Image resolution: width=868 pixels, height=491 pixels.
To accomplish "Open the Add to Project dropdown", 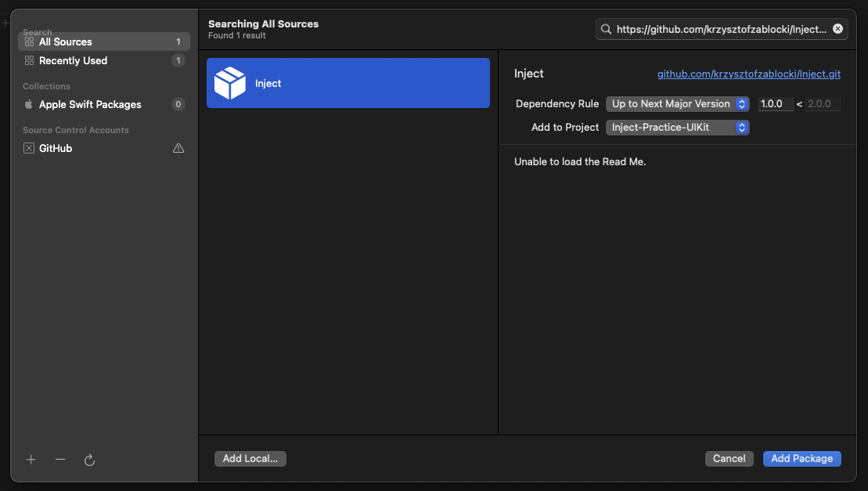I will pyautogui.click(x=677, y=126).
